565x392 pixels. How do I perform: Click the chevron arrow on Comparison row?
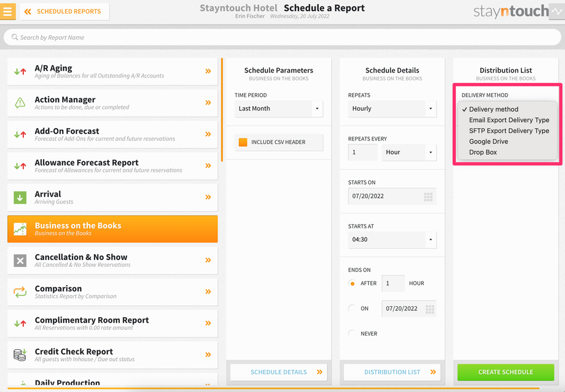208,291
